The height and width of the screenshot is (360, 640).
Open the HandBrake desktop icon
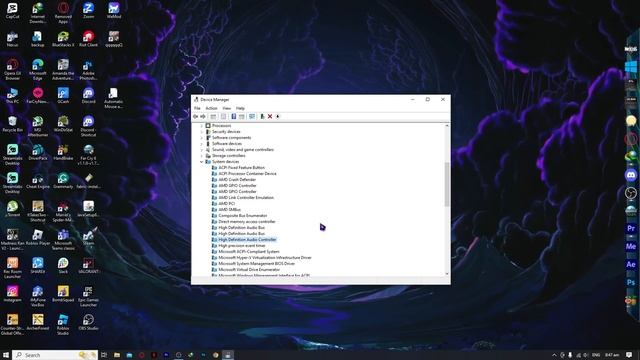(63, 152)
